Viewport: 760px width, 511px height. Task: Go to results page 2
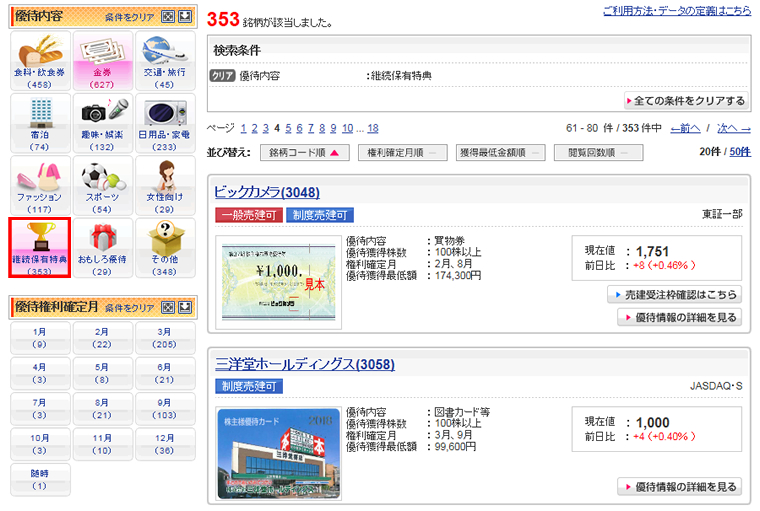coord(254,128)
